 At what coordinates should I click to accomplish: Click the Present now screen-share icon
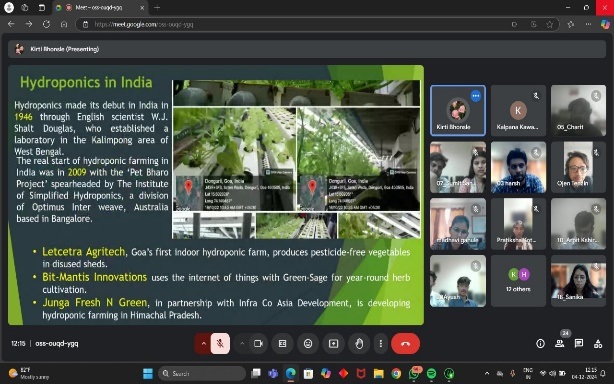pos(333,344)
